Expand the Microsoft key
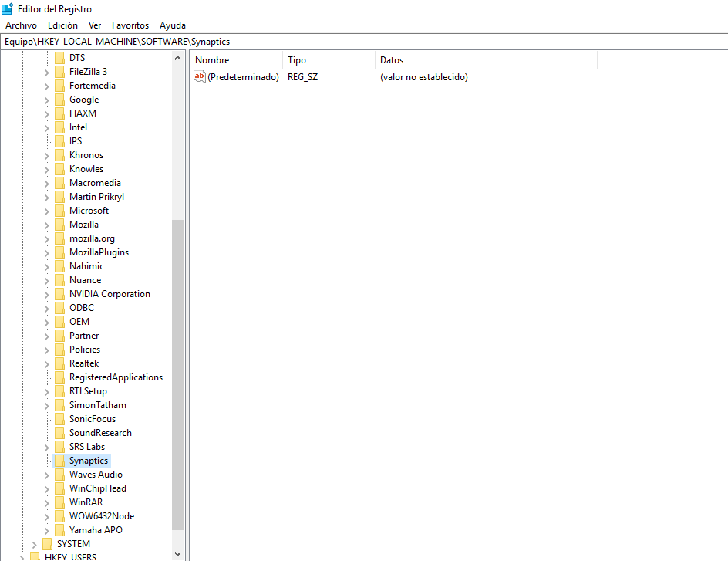Screen dimensions: 728x561 (x=46, y=211)
